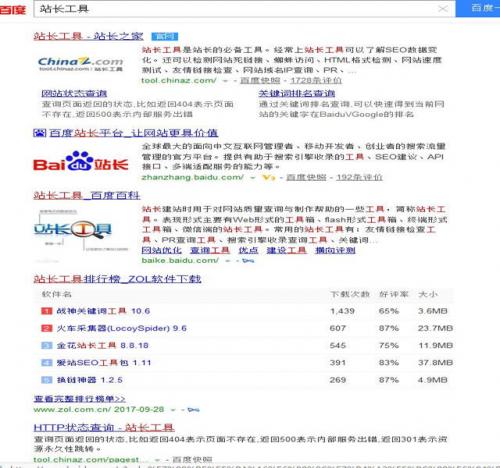Open the 横向评测 Baike sublink
The image size is (500, 468).
click(335, 250)
